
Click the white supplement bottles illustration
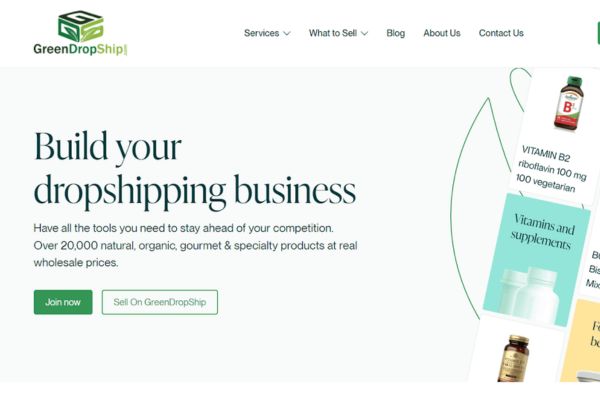531,295
